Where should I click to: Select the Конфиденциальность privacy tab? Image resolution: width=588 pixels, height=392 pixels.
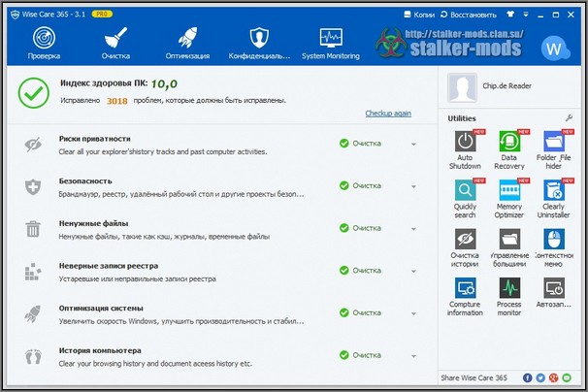[x=259, y=43]
